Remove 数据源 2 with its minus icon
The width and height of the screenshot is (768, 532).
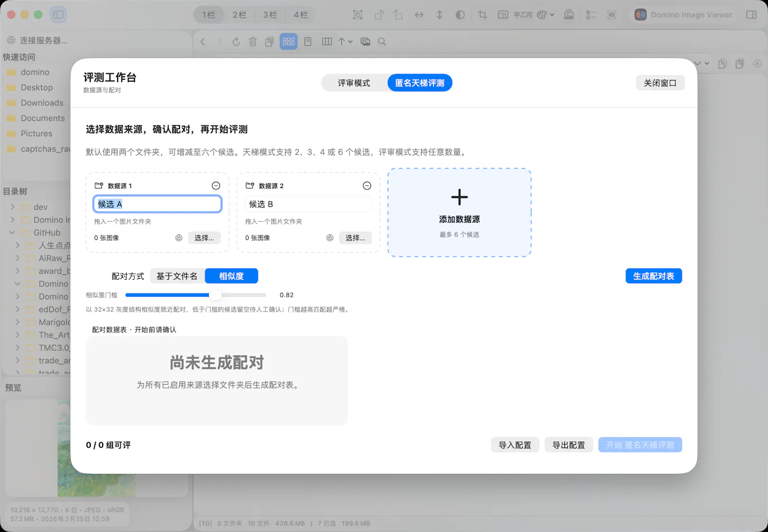pos(367,186)
